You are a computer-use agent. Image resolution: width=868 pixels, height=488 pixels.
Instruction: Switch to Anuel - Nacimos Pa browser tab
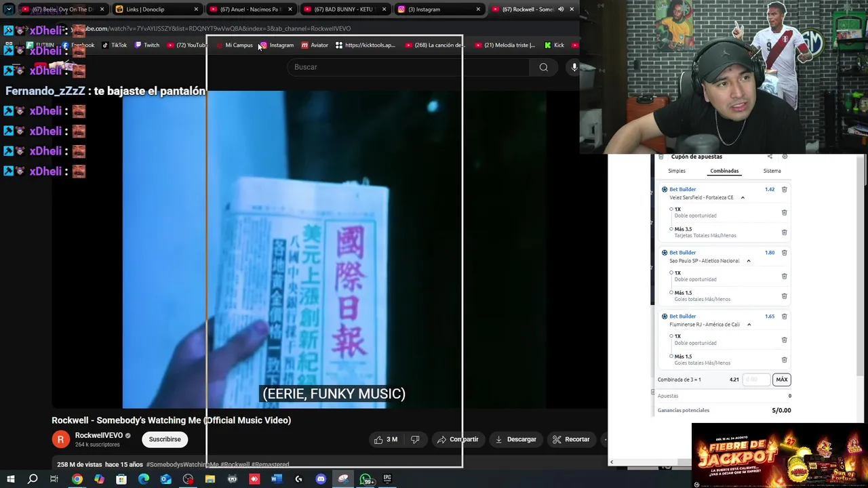(x=252, y=9)
